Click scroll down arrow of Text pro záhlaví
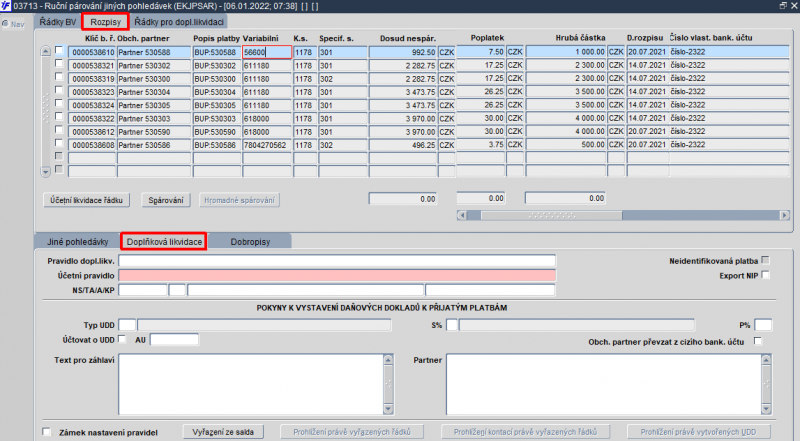Viewport: 800px width, 441px height. [x=388, y=409]
